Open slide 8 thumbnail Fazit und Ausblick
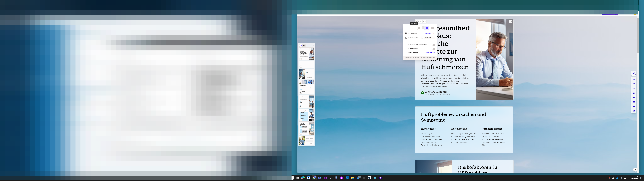 307,140
